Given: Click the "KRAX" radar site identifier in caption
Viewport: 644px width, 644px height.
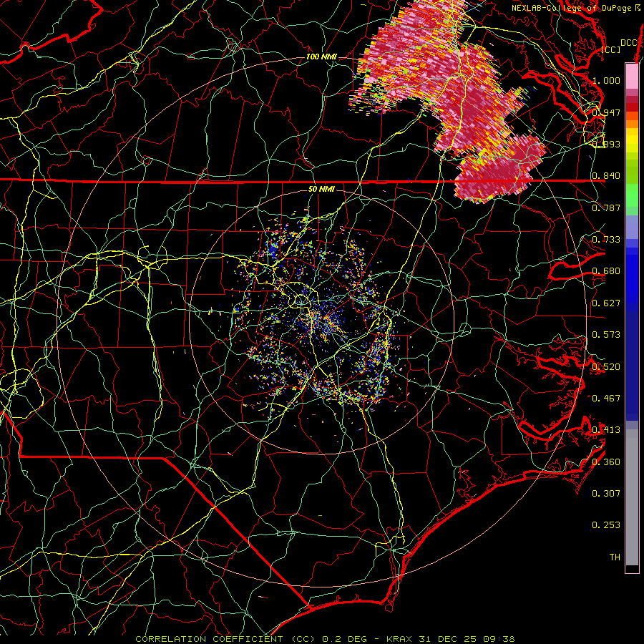Looking at the screenshot, I should tap(401, 639).
